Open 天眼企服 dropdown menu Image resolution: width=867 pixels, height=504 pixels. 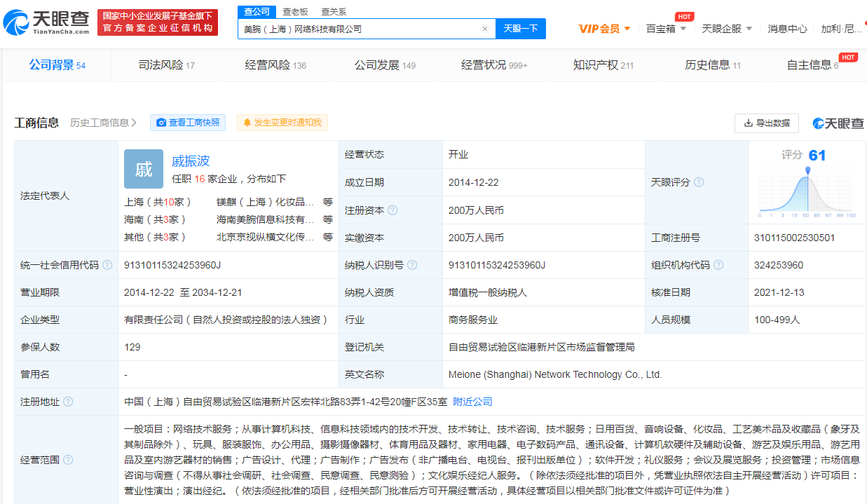click(727, 29)
